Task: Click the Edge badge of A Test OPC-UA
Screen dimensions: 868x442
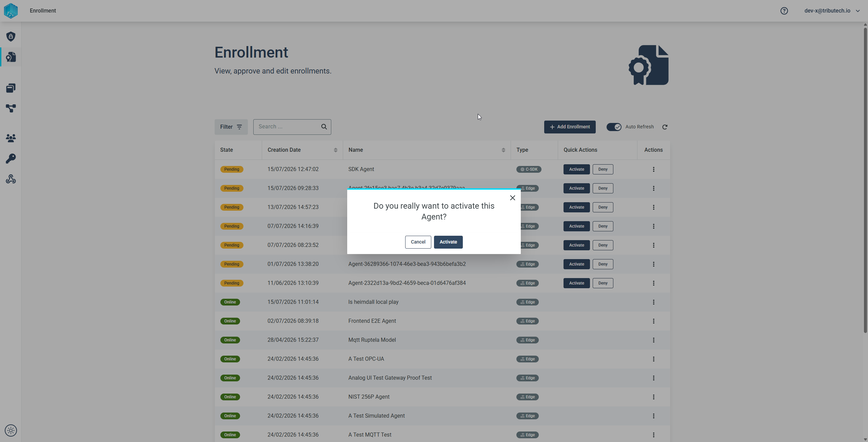Action: coord(527,359)
